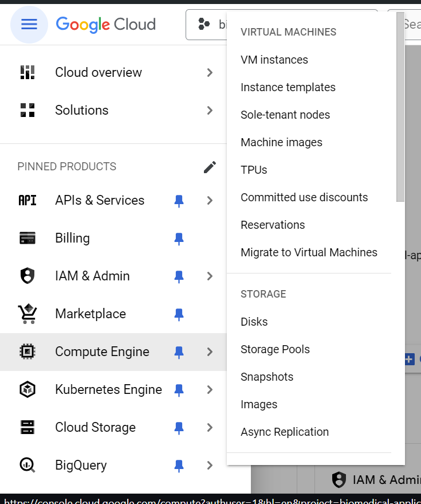Image resolution: width=421 pixels, height=504 pixels.
Task: Select Storage Pools entry
Action: click(275, 349)
